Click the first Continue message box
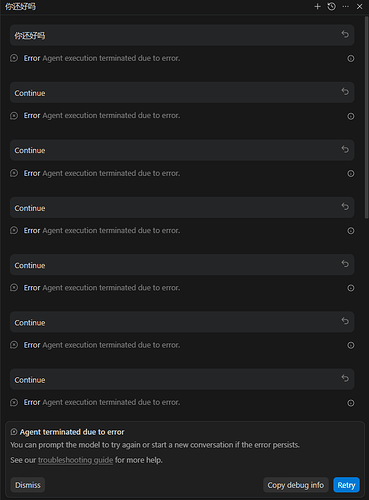This screenshot has width=369, height=500. coord(182,93)
